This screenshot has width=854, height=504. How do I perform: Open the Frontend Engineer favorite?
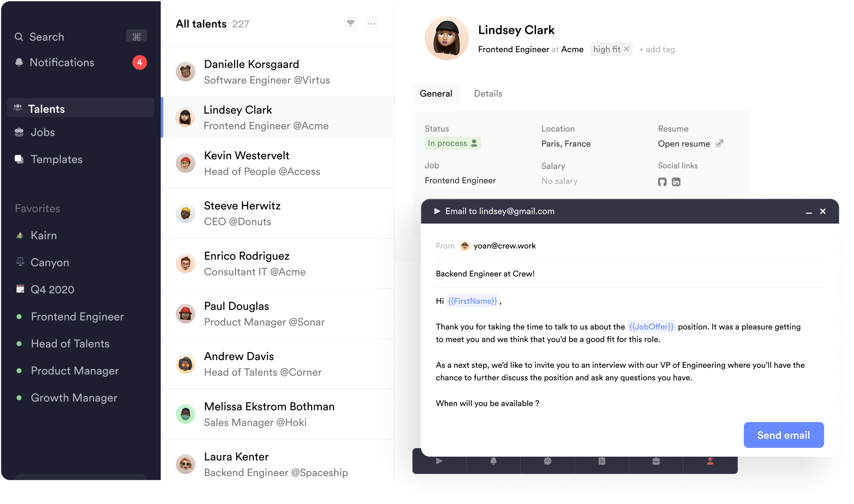pyautogui.click(x=77, y=317)
